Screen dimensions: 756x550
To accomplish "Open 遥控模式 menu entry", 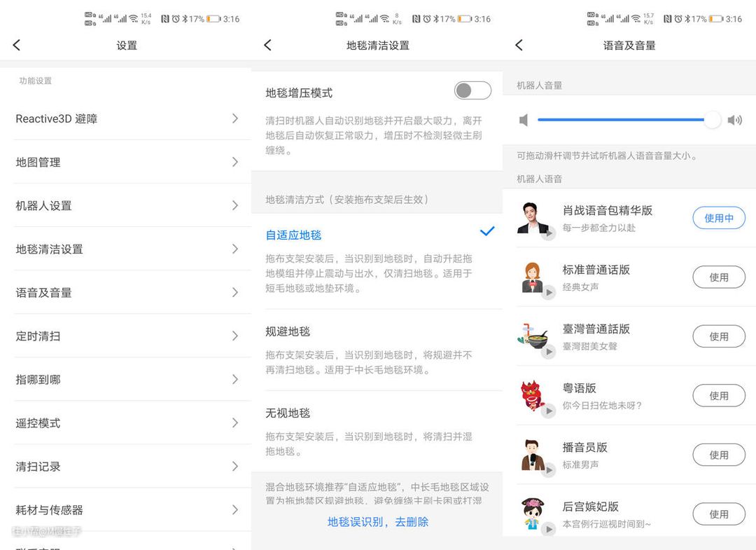I will (126, 423).
